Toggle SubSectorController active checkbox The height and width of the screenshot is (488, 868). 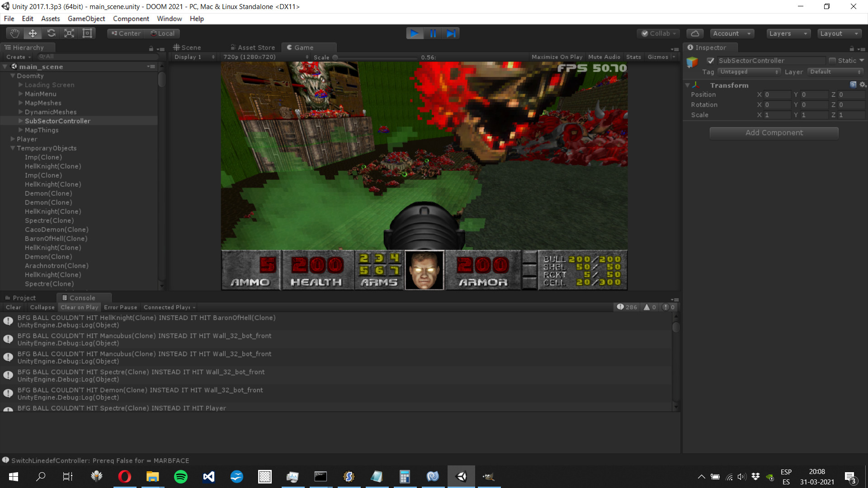[711, 61]
